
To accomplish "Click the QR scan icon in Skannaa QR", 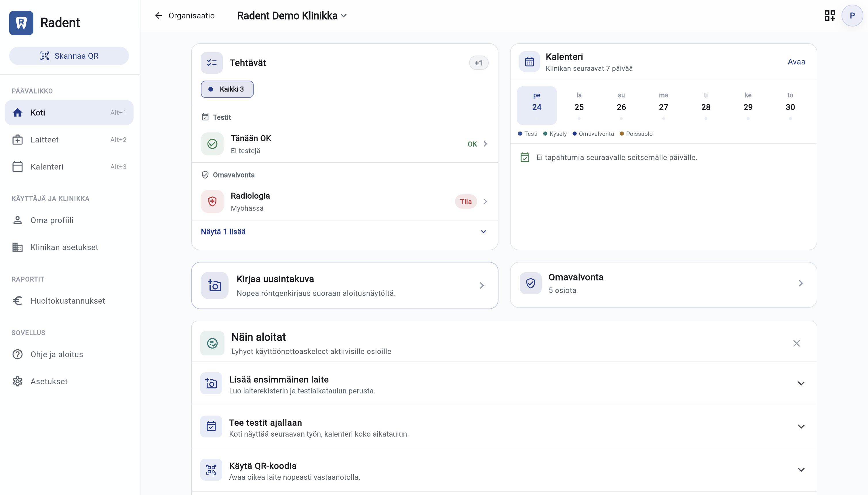I will (x=45, y=56).
